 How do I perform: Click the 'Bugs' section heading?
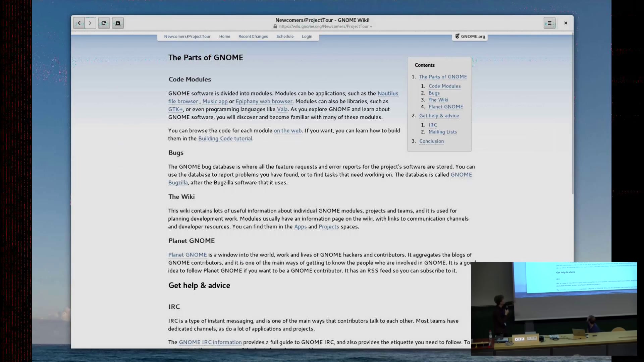pyautogui.click(x=176, y=153)
